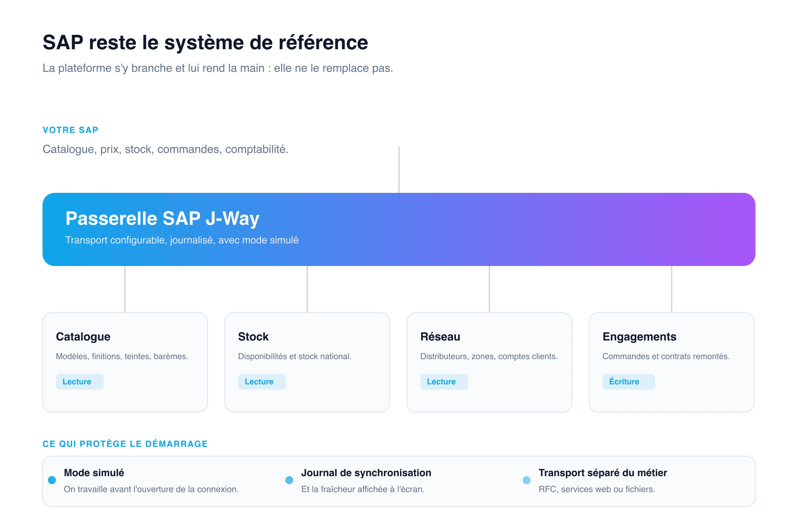This screenshot has width=798, height=532.
Task: Click "Commandes et contrats remontés." text
Action: [666, 356]
